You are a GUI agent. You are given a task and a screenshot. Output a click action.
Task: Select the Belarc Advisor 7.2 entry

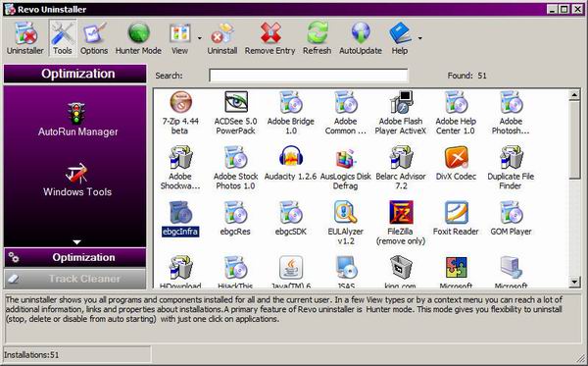click(x=401, y=168)
